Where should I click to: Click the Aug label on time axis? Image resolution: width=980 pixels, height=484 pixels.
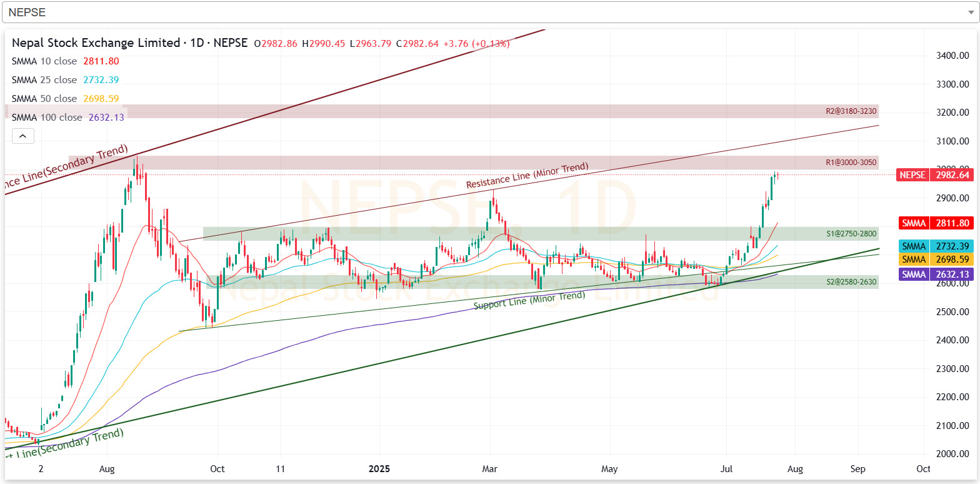(x=107, y=468)
